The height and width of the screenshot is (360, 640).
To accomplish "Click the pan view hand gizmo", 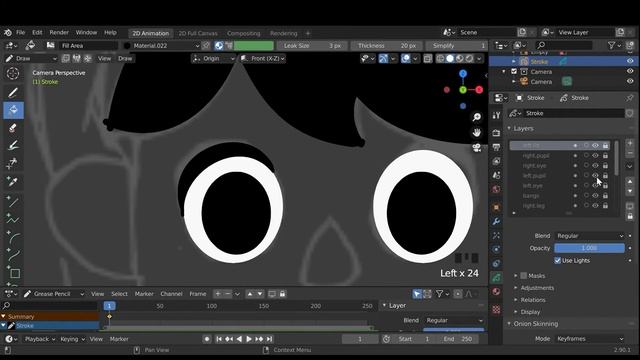I will (x=476, y=133).
